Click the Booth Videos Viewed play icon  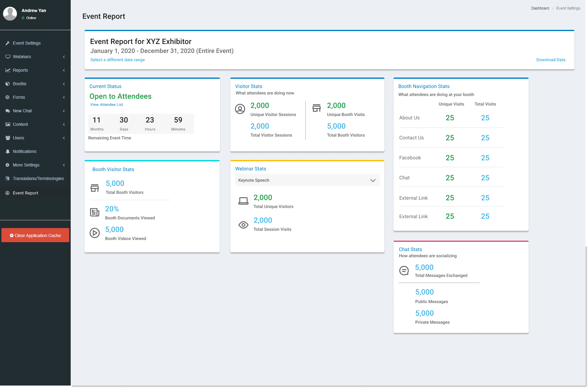click(x=95, y=233)
